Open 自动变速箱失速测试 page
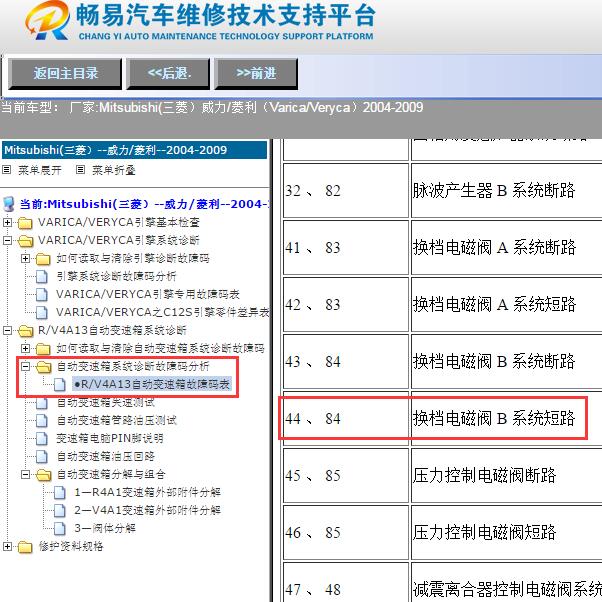 106,402
